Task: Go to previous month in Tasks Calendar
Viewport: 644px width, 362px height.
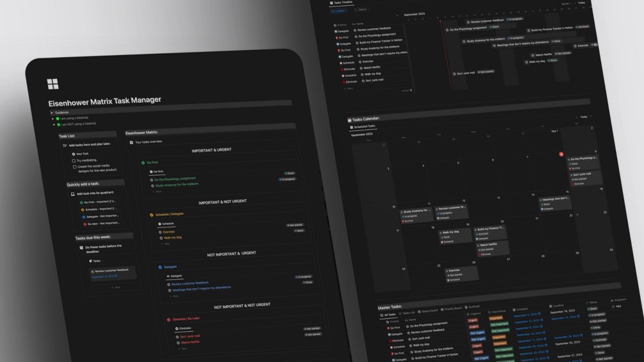Action: pyautogui.click(x=577, y=117)
